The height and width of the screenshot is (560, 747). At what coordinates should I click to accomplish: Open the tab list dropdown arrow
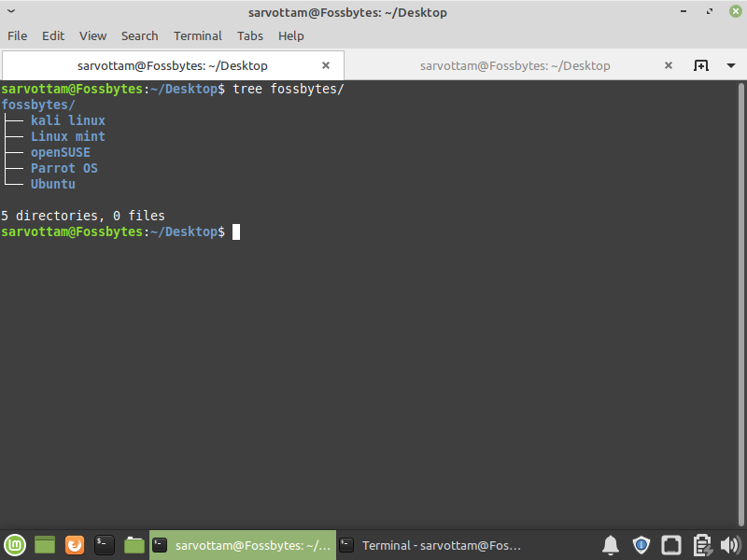tap(729, 66)
